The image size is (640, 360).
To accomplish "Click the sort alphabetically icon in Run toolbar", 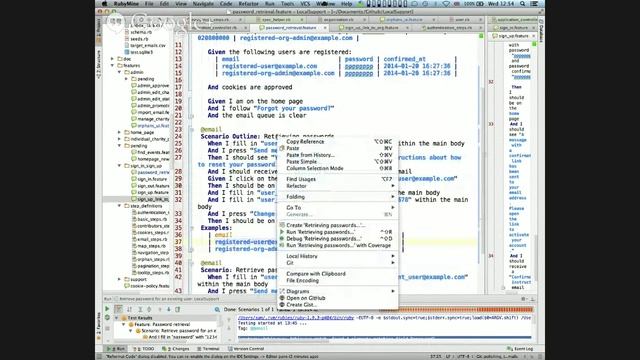I will pos(129,309).
